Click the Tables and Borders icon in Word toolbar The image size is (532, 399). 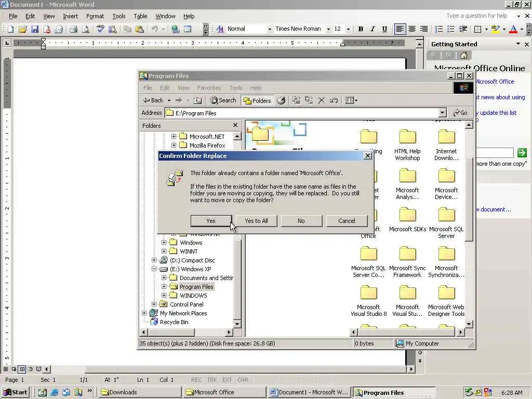tap(188, 29)
